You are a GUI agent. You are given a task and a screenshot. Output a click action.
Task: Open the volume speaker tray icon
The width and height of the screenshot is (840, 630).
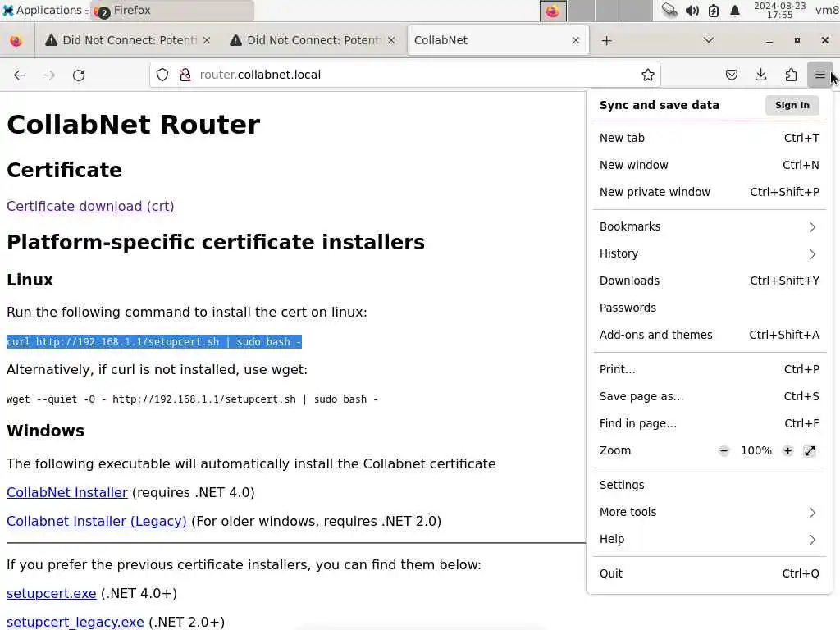[x=692, y=10]
